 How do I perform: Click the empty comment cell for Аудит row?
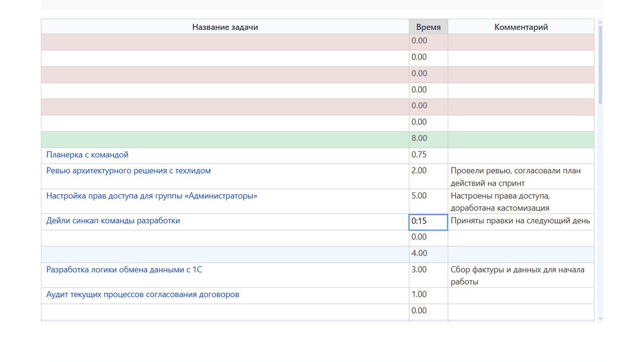521,295
